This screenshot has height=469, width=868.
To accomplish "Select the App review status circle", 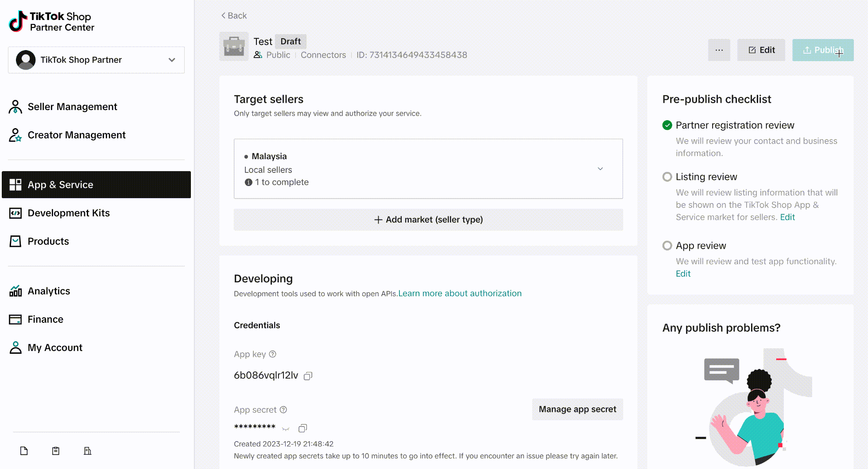I will 667,246.
